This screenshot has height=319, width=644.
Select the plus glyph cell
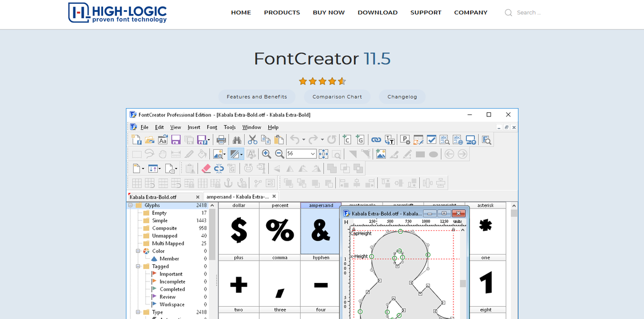[x=239, y=281]
